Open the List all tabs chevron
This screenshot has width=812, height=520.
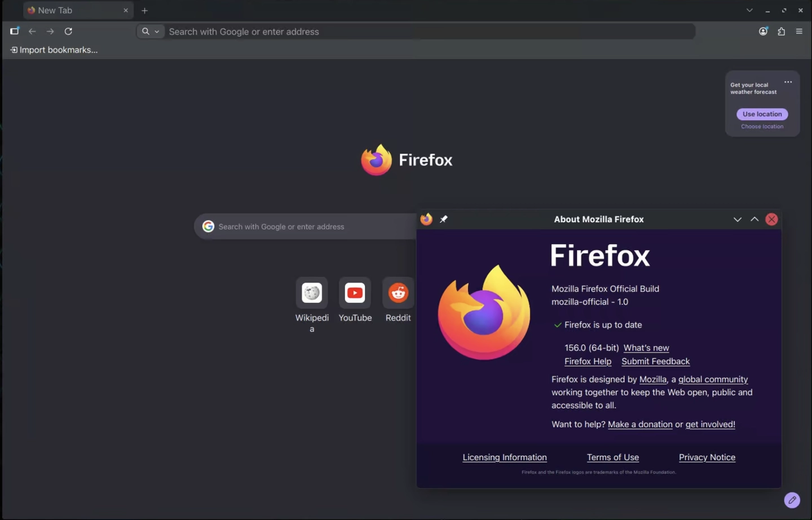coord(749,10)
